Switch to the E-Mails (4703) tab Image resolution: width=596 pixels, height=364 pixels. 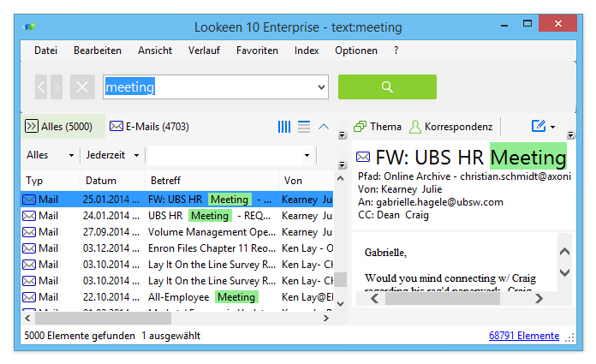[x=149, y=126]
